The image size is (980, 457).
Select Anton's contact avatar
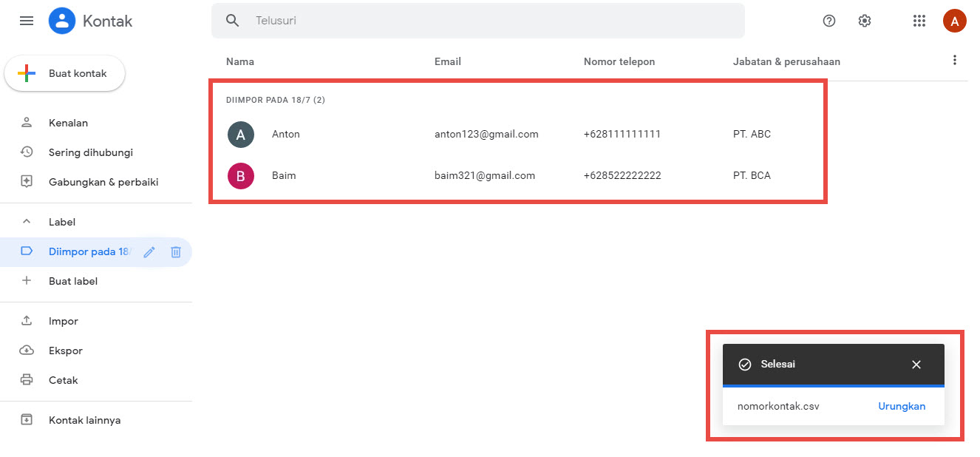pos(241,135)
